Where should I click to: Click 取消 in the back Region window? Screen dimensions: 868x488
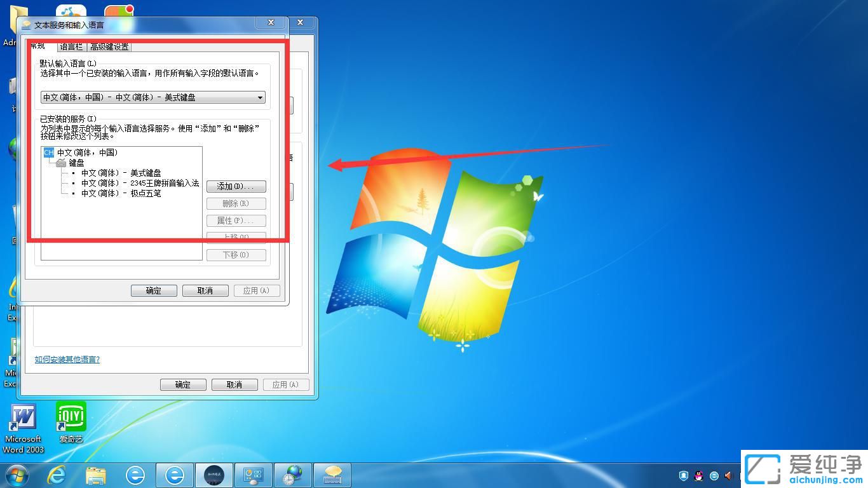(x=234, y=384)
